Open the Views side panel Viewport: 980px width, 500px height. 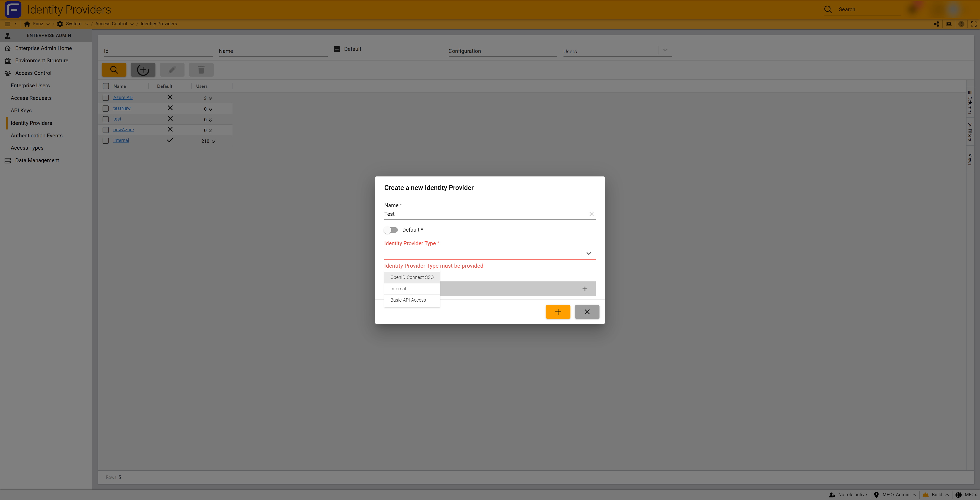(x=970, y=159)
